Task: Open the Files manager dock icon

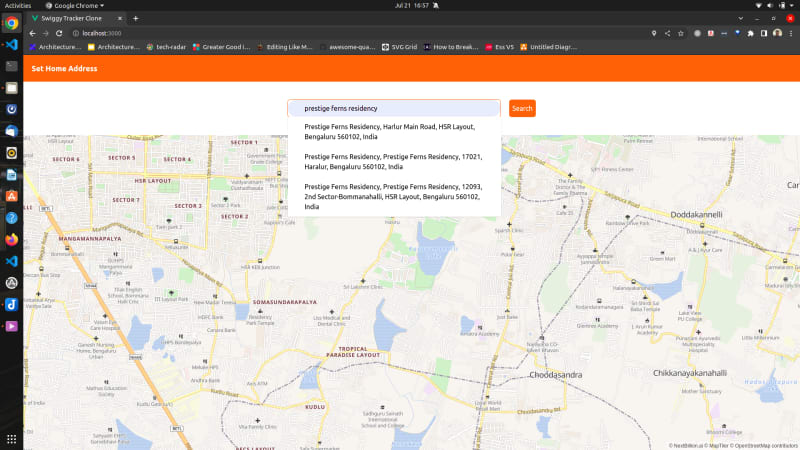Action: coord(11,88)
